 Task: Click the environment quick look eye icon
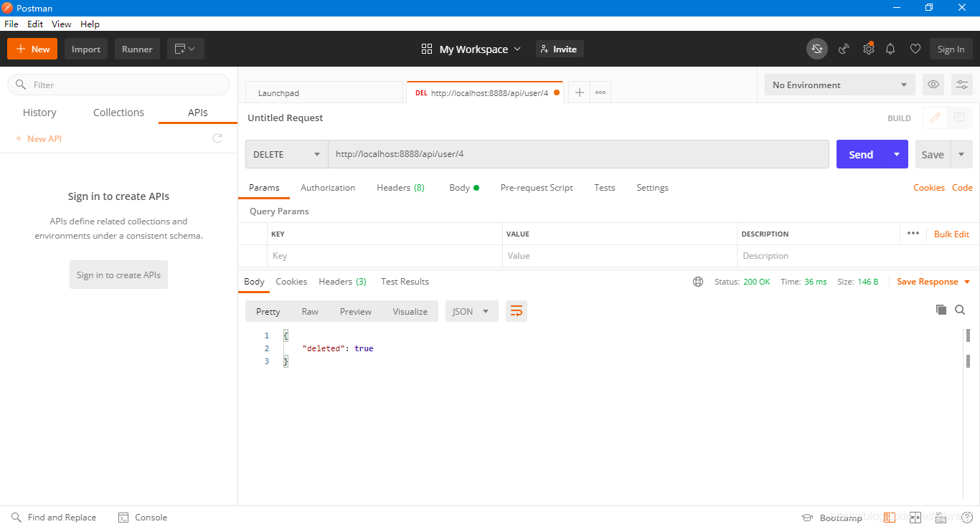pos(933,85)
